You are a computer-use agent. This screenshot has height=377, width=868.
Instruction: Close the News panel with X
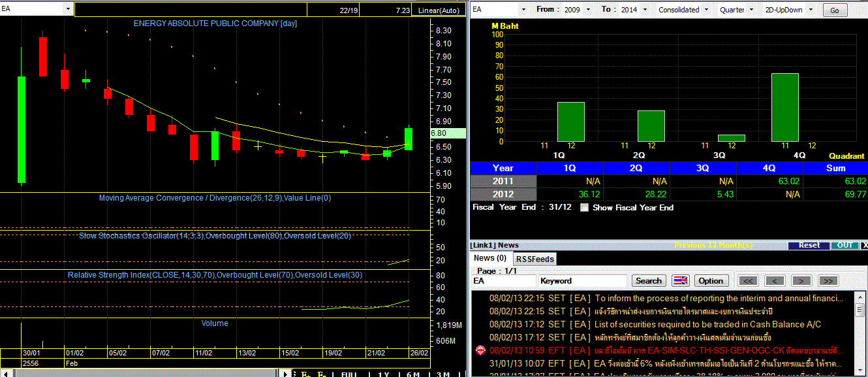(865, 246)
